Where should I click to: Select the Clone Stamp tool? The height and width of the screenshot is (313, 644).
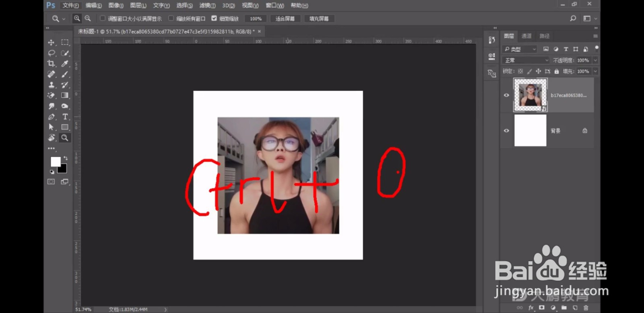(51, 85)
